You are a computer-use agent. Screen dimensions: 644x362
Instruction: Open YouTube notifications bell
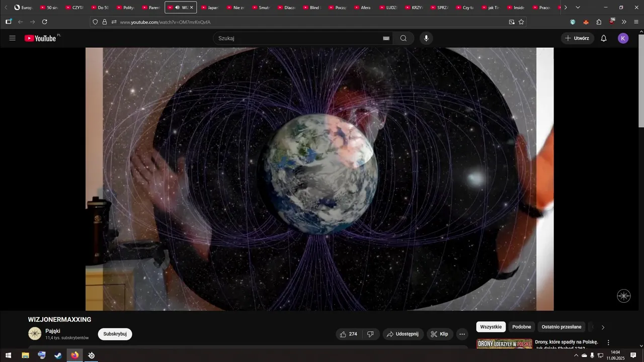(604, 38)
